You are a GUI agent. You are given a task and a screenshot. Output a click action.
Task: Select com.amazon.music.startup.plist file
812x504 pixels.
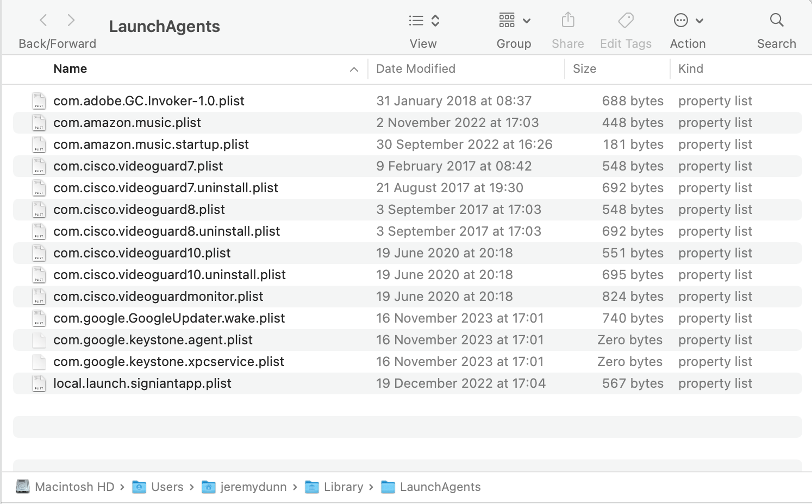(x=151, y=144)
